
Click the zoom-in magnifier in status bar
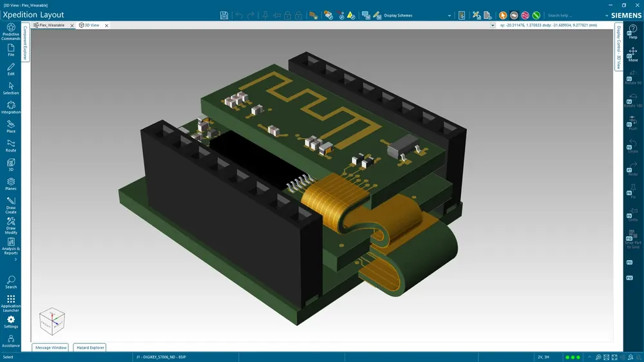598,357
